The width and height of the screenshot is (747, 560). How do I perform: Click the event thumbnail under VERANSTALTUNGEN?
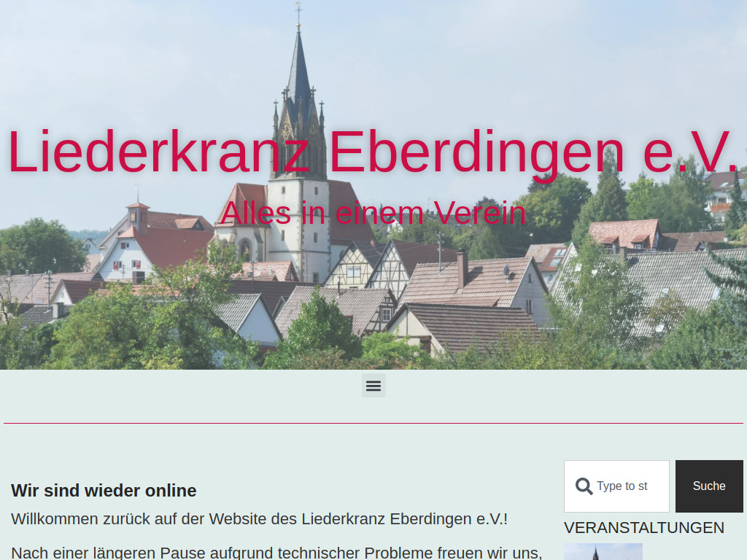603,552
